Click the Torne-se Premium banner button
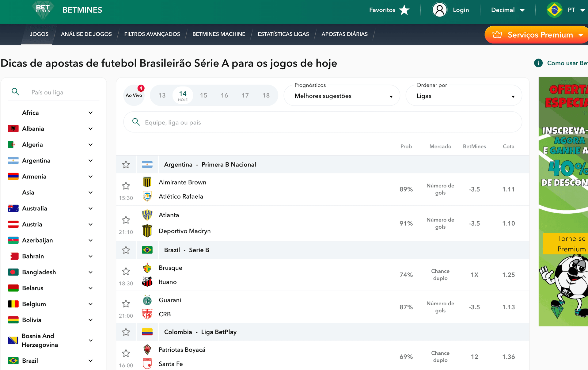 (x=565, y=244)
